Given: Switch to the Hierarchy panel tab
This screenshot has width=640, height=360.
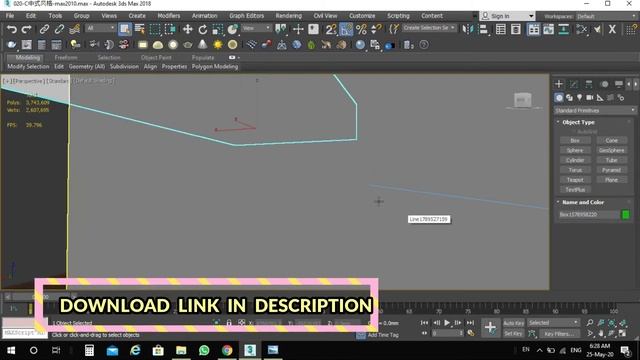Looking at the screenshot, I should [589, 84].
